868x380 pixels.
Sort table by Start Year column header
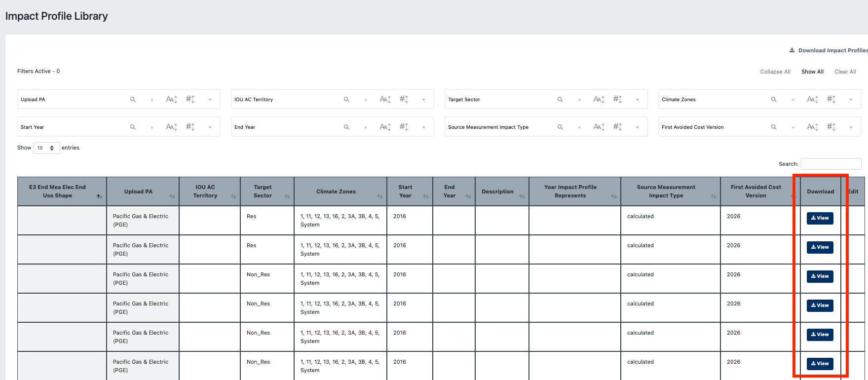(x=410, y=191)
